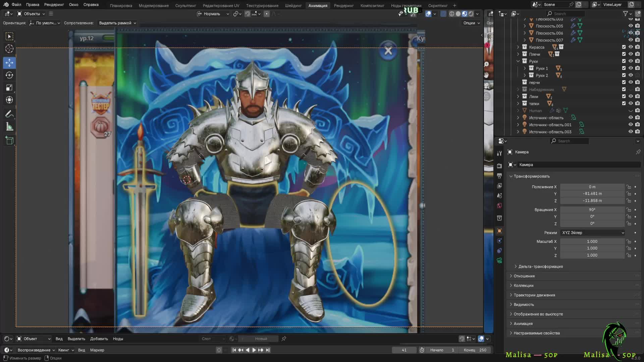
Task: Hide Источник-область light with eye icon
Action: (x=631, y=118)
